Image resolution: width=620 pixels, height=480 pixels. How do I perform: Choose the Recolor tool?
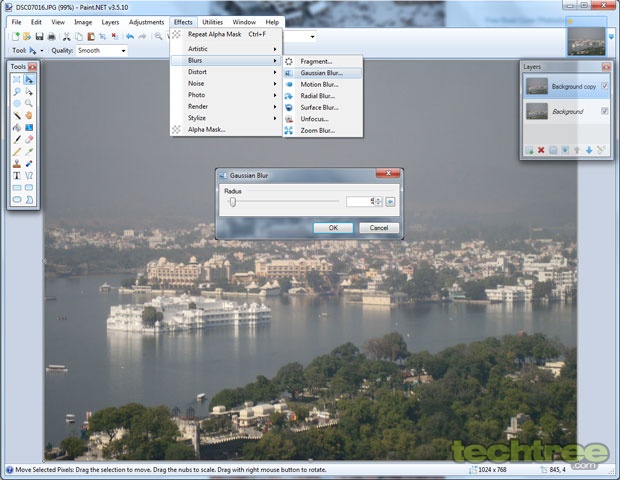pyautogui.click(x=29, y=163)
